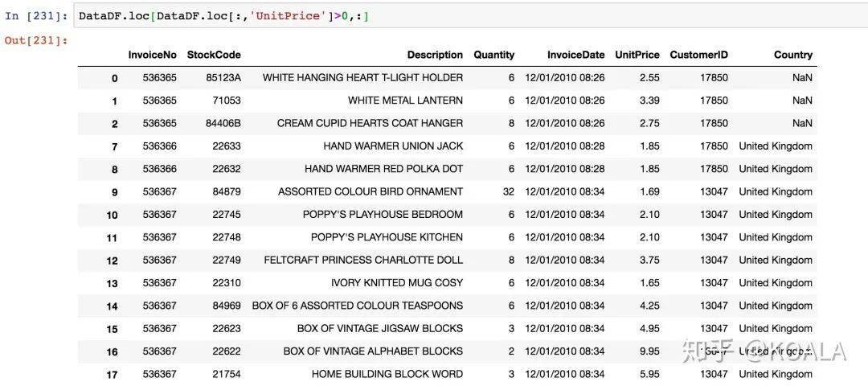Screen dimensions: 868x386
Task: Select unit price 3.75 cell
Action: pyautogui.click(x=649, y=260)
